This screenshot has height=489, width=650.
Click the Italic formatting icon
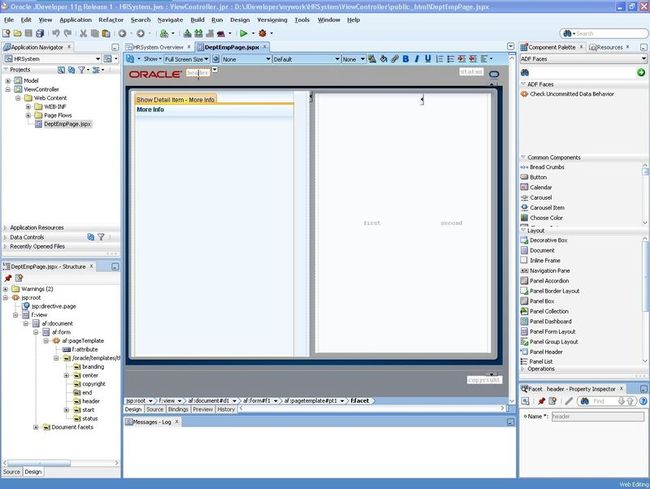[x=417, y=59]
